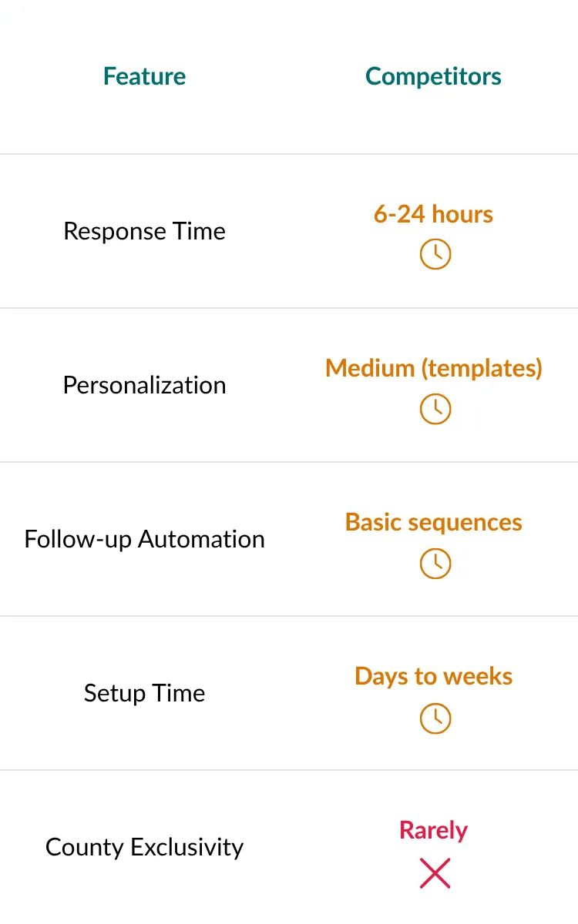The height and width of the screenshot is (924, 578).
Task: Select the Competitors column header
Action: click(433, 76)
